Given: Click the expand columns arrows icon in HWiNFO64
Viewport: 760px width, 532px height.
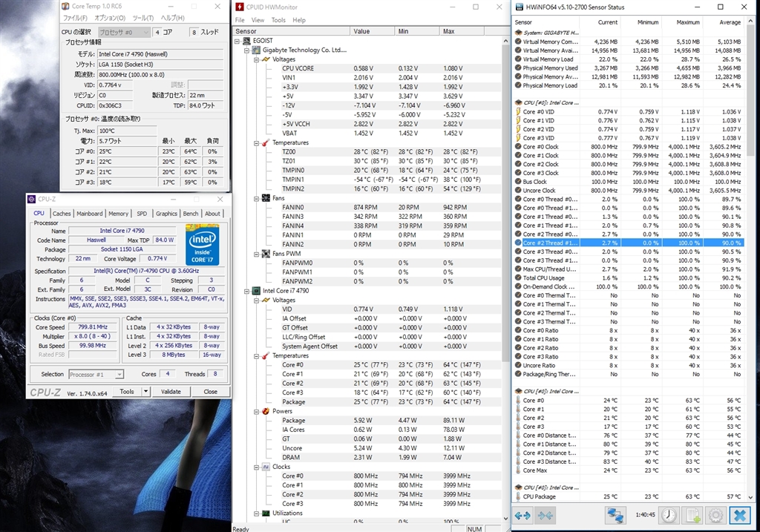Looking at the screenshot, I should point(522,515).
